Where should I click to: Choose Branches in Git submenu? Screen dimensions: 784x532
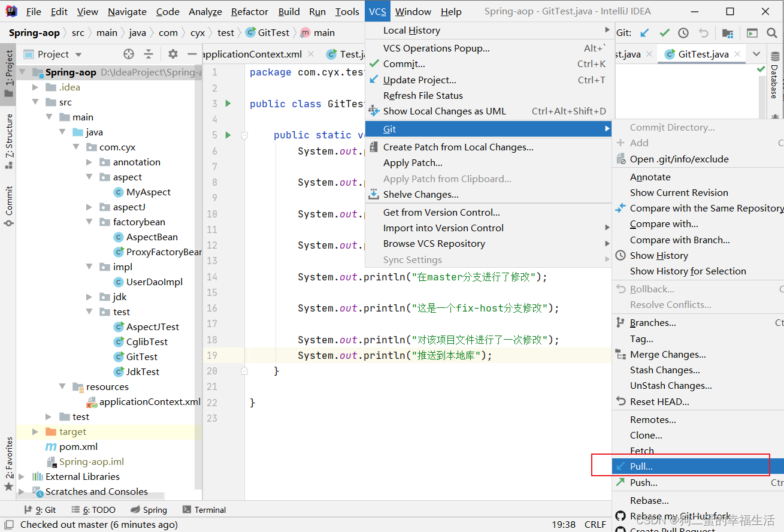click(x=698, y=322)
